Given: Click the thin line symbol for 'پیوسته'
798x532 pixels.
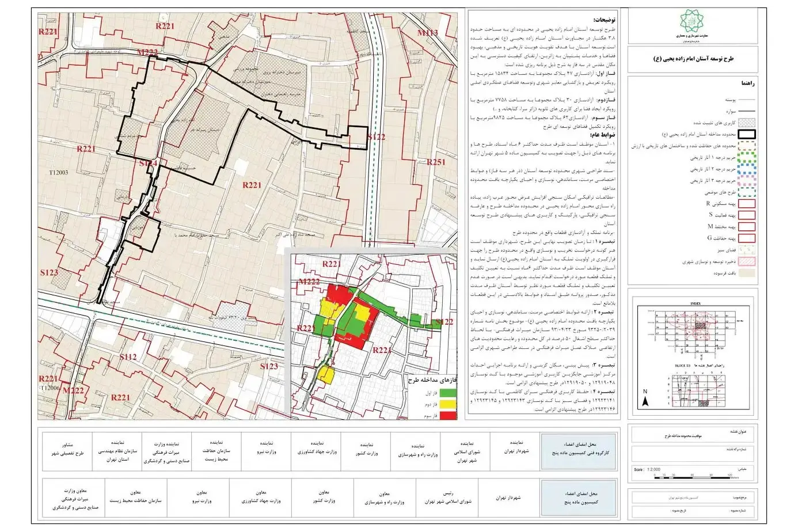Looking at the screenshot, I should (746, 100).
